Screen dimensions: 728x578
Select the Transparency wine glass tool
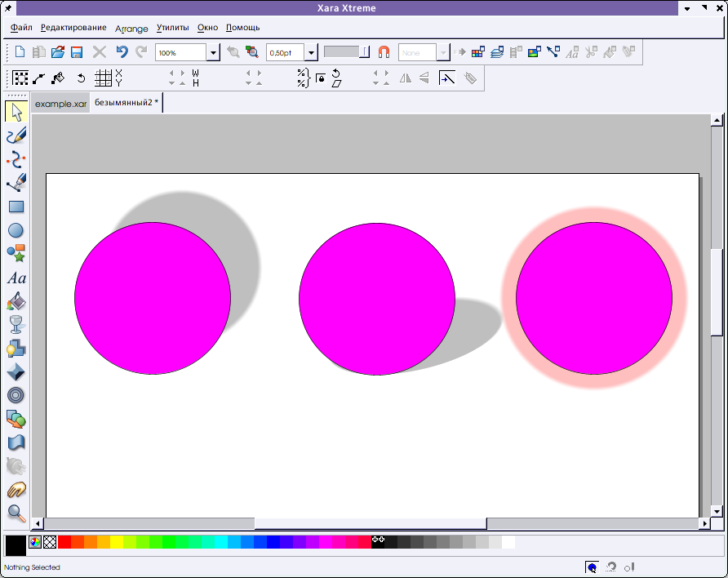coord(16,325)
